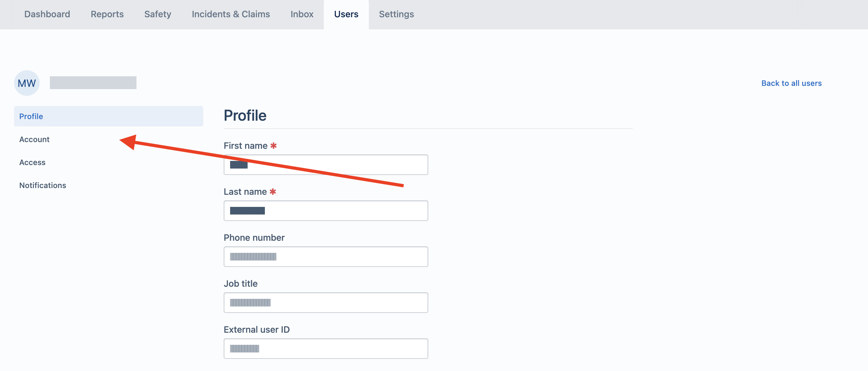Click the Job title input
This screenshot has width=868, height=371.
325,302
